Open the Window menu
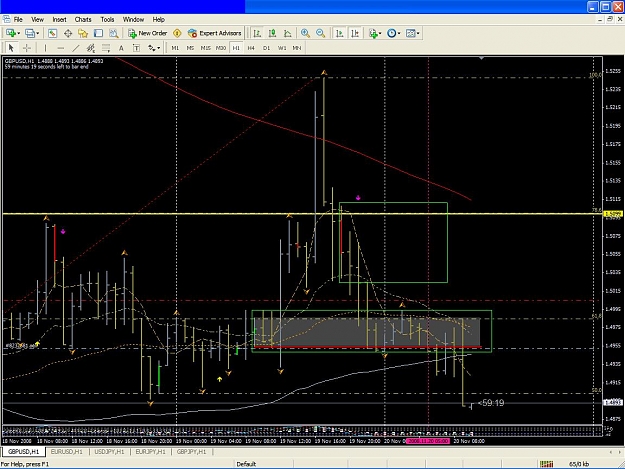625x469 pixels. click(x=133, y=20)
